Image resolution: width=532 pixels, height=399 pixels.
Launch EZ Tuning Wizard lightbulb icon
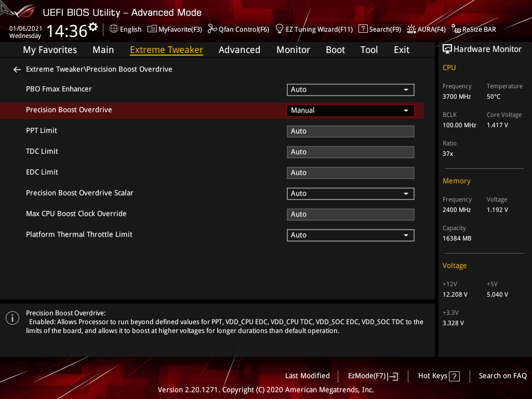click(279, 29)
